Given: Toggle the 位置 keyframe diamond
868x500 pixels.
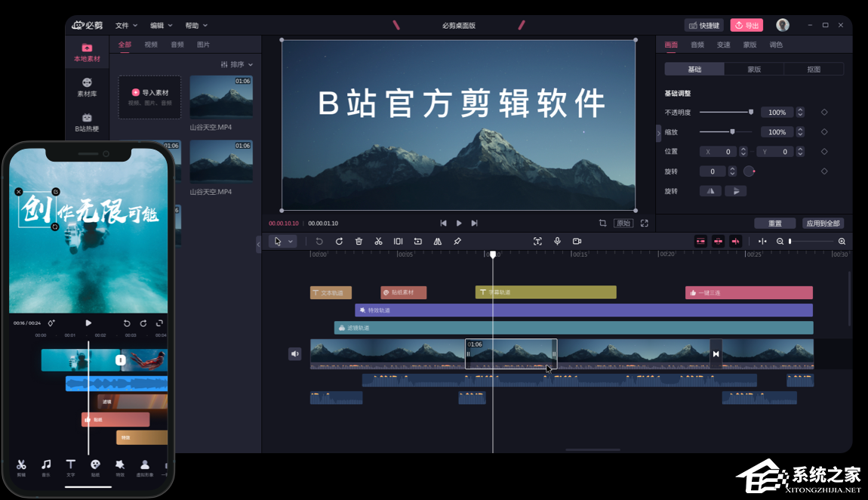Looking at the screenshot, I should (824, 152).
